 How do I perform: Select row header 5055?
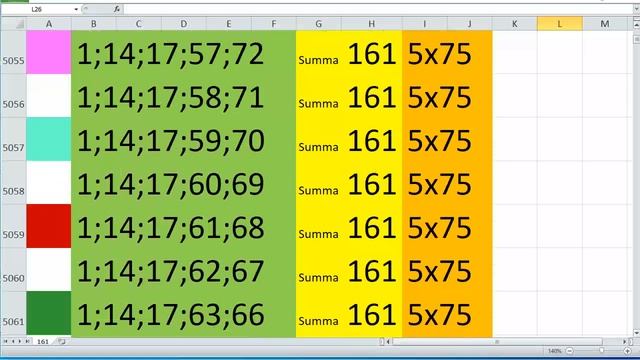click(13, 52)
